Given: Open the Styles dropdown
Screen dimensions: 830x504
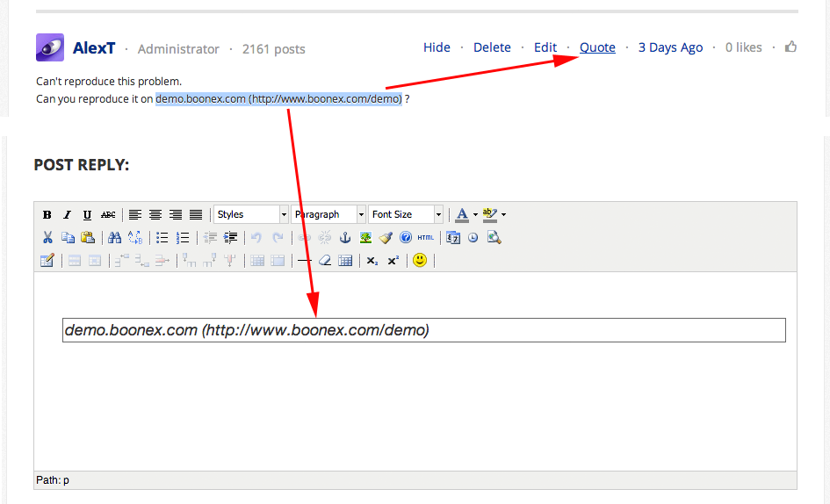Looking at the screenshot, I should click(x=251, y=214).
